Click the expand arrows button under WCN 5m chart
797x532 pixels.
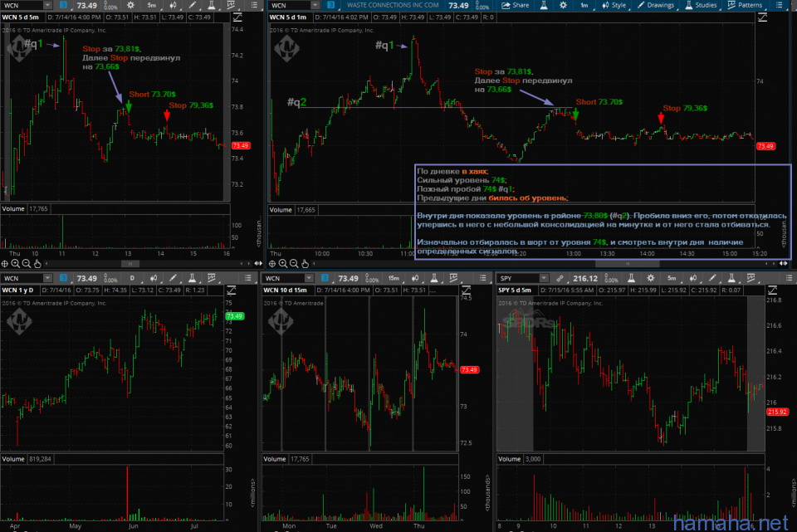click(x=258, y=263)
